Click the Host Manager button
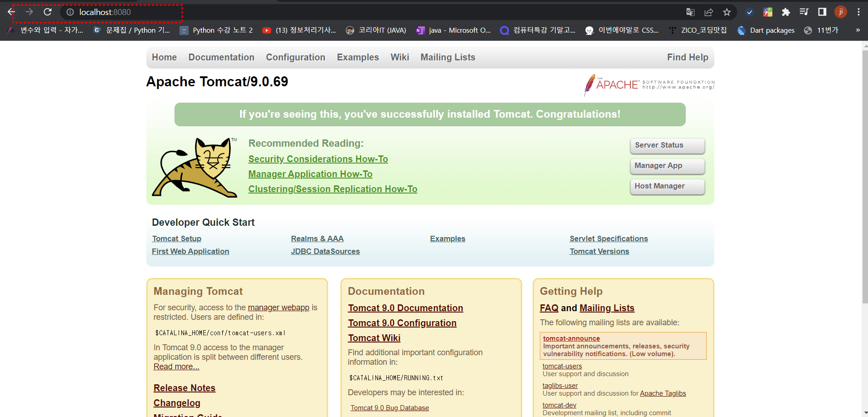Image resolution: width=868 pixels, height=417 pixels. point(667,186)
